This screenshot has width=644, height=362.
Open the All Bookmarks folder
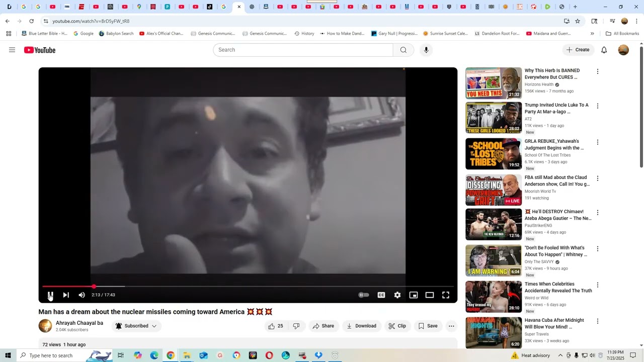[622, 34]
